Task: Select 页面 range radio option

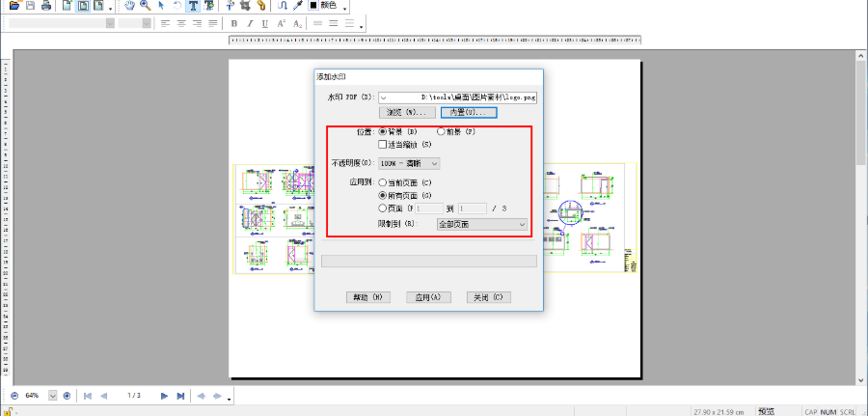Action: 383,208
